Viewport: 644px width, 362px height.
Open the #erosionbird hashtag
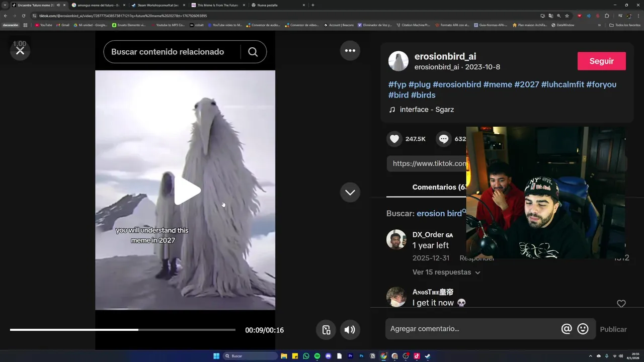point(457,84)
